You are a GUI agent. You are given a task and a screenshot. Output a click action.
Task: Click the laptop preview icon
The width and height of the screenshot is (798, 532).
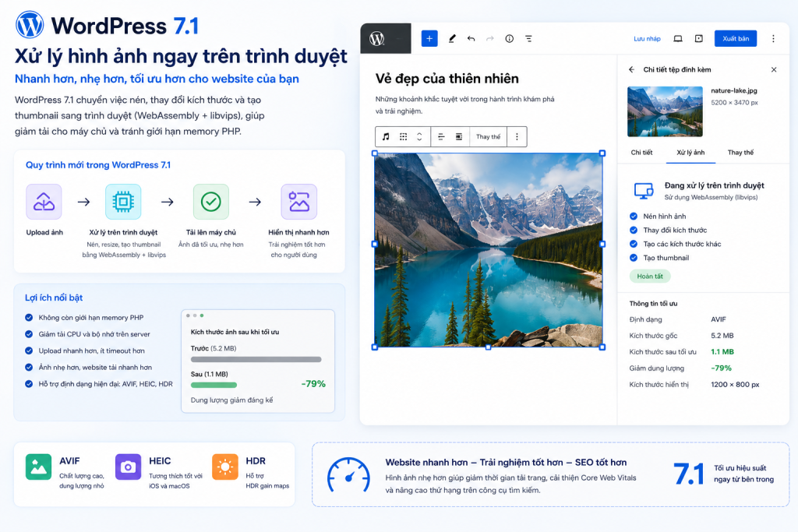(x=678, y=39)
